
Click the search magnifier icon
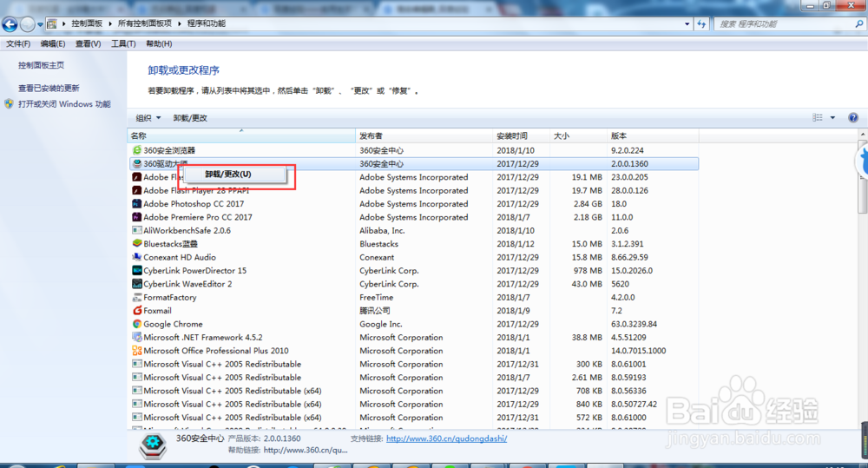[859, 23]
